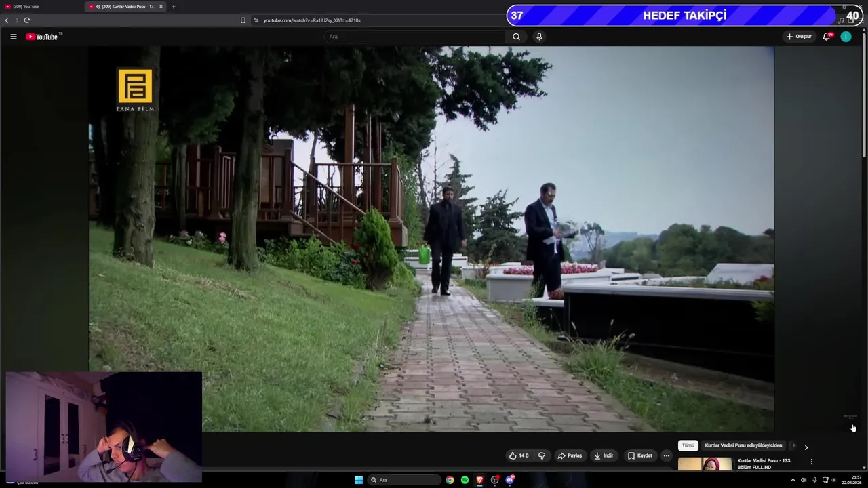Click the system tray microphone icon
Viewport: 868px width, 488px height.
[x=814, y=480]
